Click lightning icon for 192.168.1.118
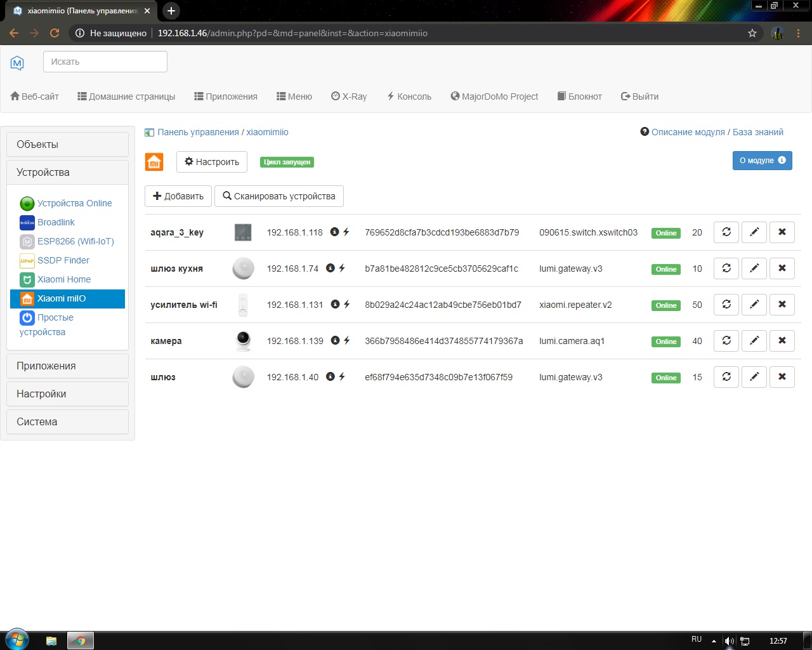The width and height of the screenshot is (812, 650). pos(346,232)
